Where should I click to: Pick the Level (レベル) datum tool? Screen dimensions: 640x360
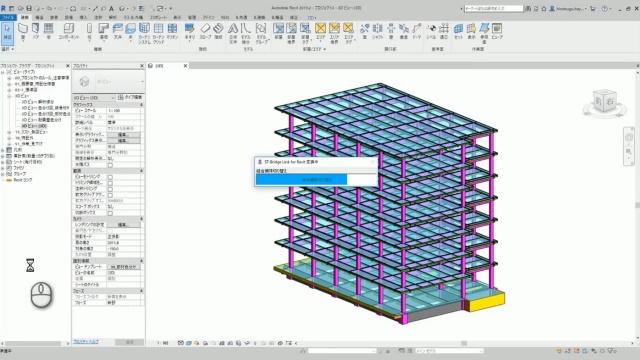click(431, 31)
